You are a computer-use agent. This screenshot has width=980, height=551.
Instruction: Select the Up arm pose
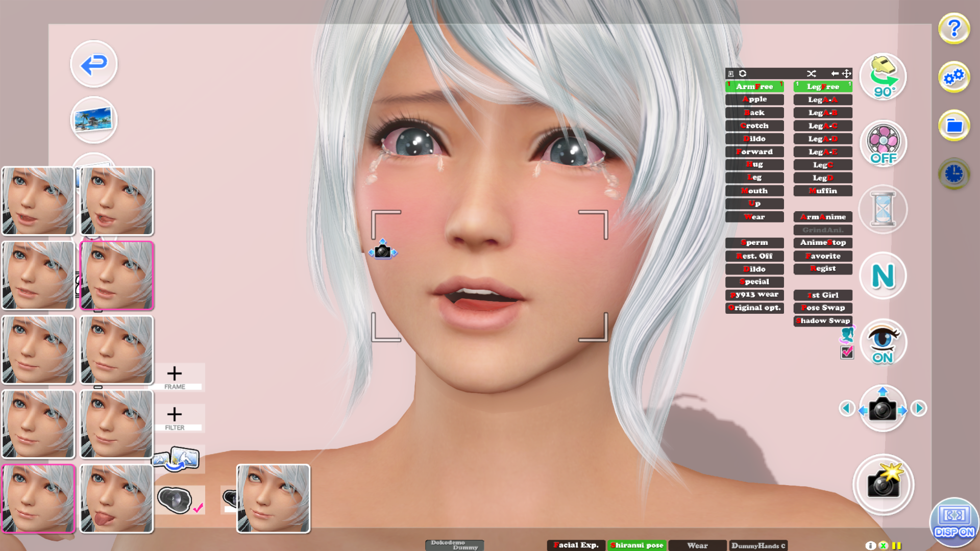(x=754, y=204)
